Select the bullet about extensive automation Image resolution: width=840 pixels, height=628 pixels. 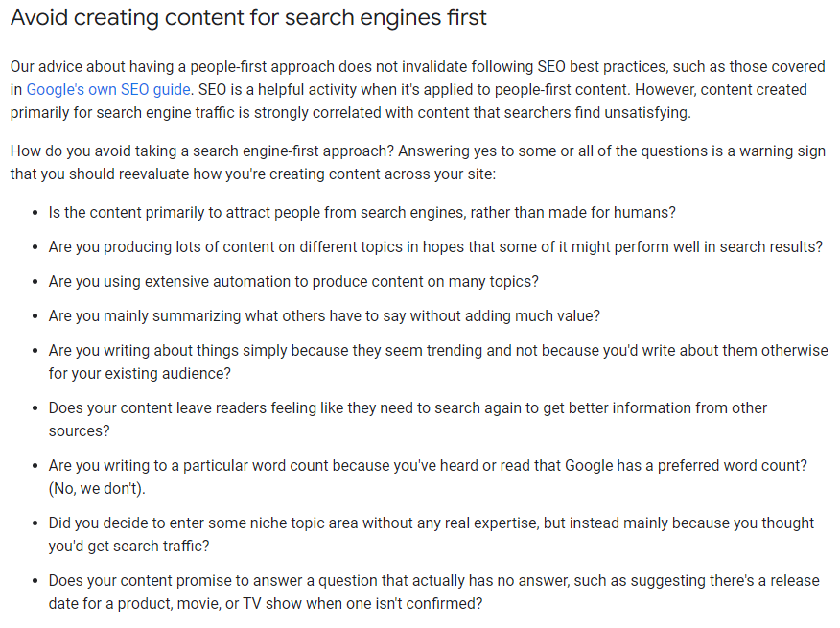pyautogui.click(x=293, y=281)
